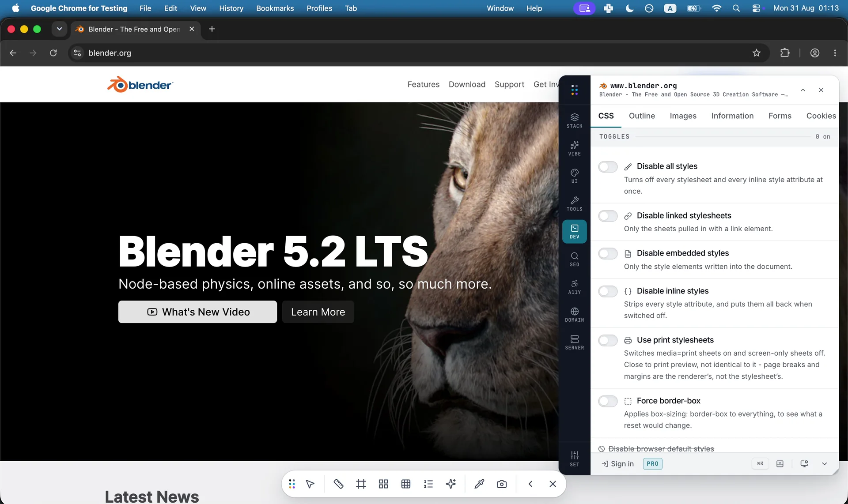848x504 pixels.
Task: Select the ruler measure tool
Action: coord(338,484)
